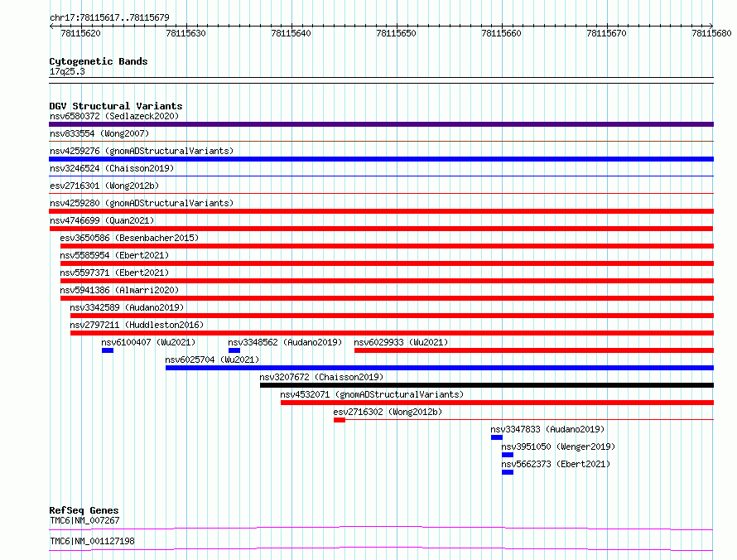
Task: Click the nsv3348562 (Audano2019) blue variant marker
Action: (234, 350)
